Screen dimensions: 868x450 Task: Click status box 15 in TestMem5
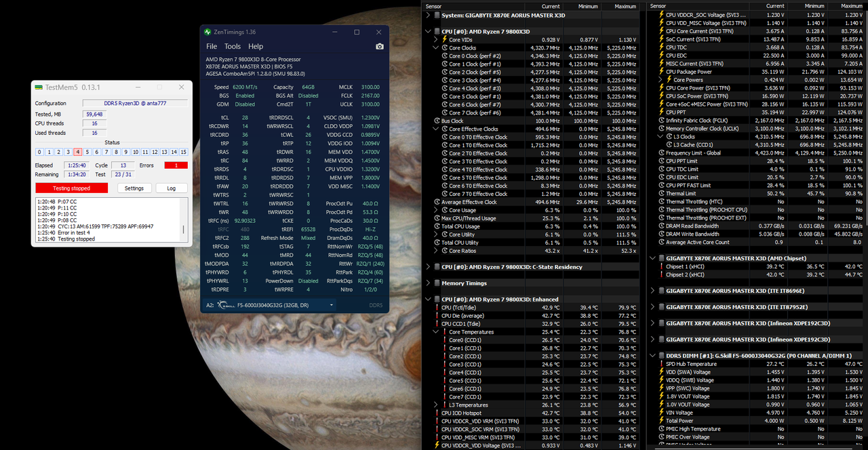[x=184, y=152]
